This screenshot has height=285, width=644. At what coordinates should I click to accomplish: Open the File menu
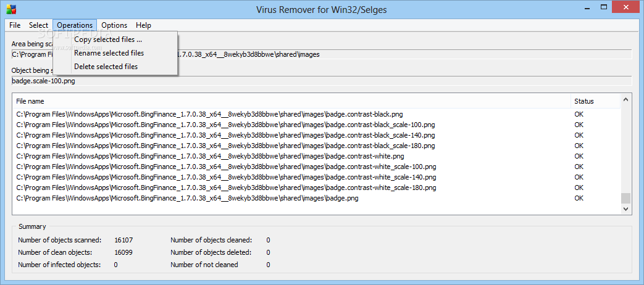15,25
